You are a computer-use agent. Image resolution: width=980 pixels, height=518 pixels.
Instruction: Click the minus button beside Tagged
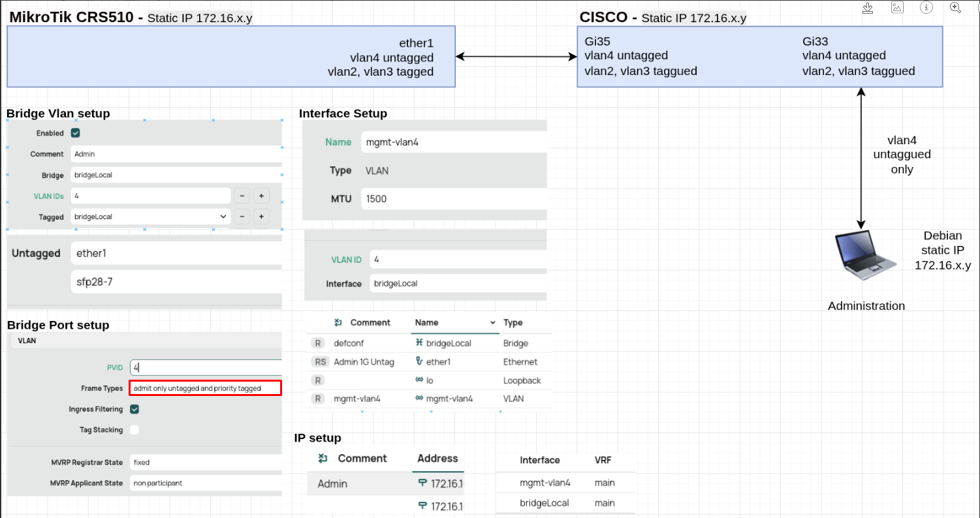pos(242,217)
